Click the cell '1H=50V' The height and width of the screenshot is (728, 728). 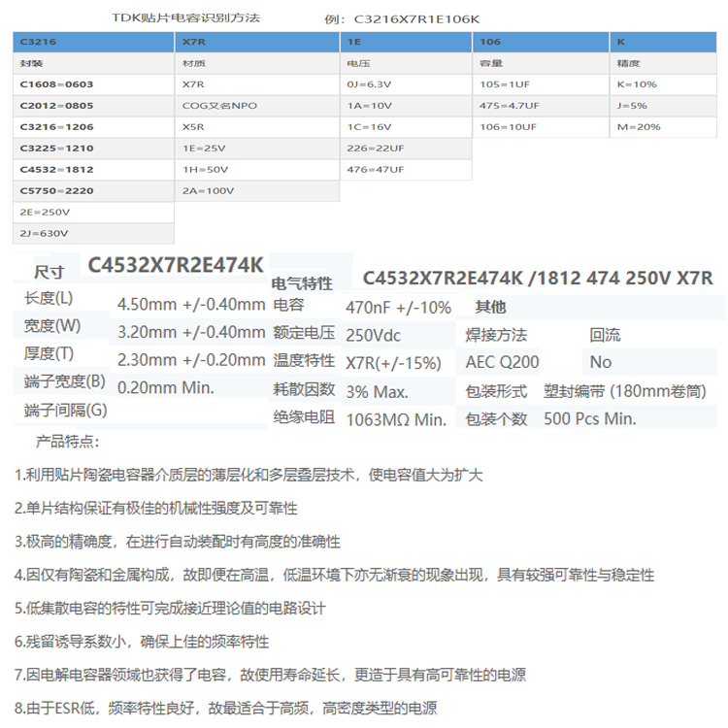[257, 170]
